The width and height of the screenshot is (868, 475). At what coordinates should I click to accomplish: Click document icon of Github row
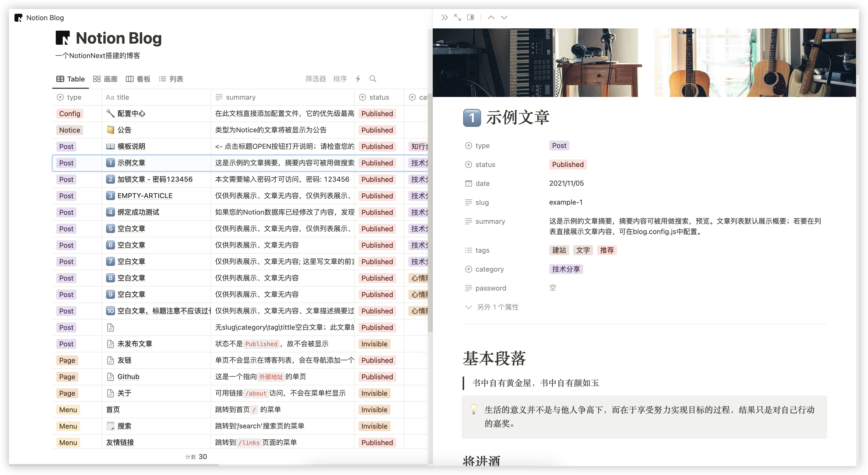click(111, 377)
